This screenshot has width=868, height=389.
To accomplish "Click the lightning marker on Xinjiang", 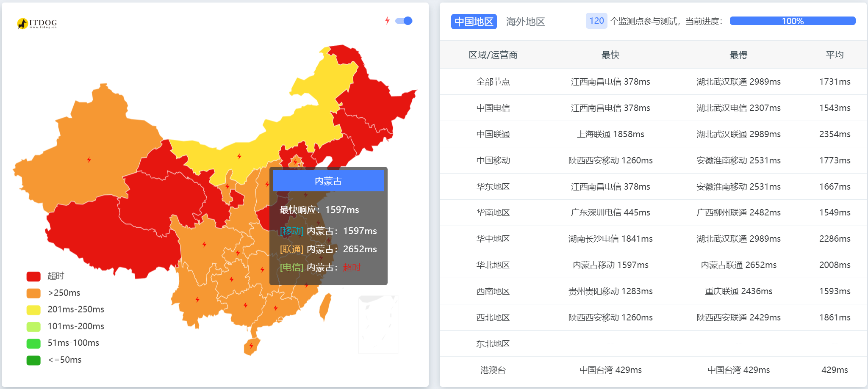I will [89, 160].
